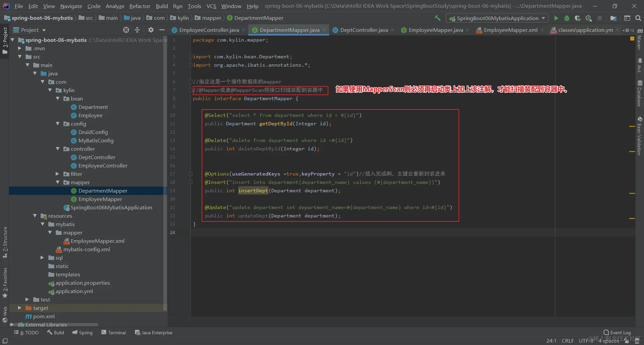The height and width of the screenshot is (345, 644).
Task: Expand the target folder
Action: tap(20, 308)
